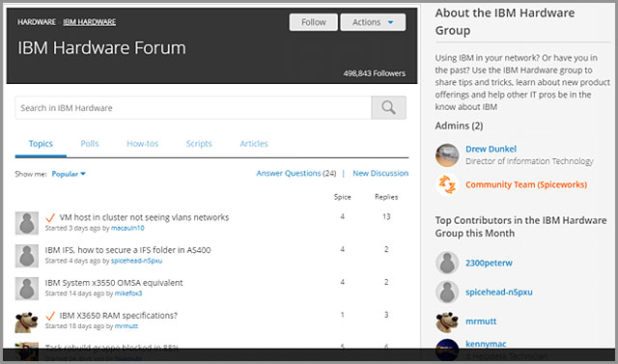Open the Actions dropdown menu
Screen dimensions: 618x364
373,22
